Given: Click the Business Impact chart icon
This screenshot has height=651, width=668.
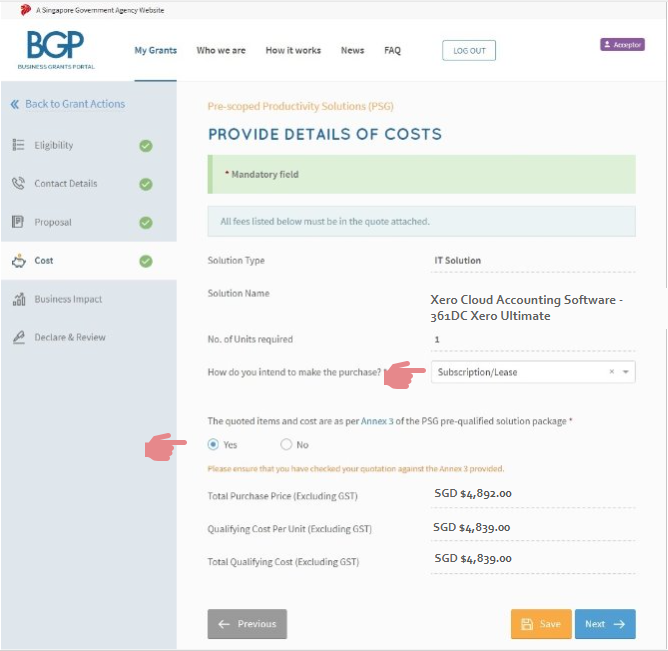Looking at the screenshot, I should point(19,299).
